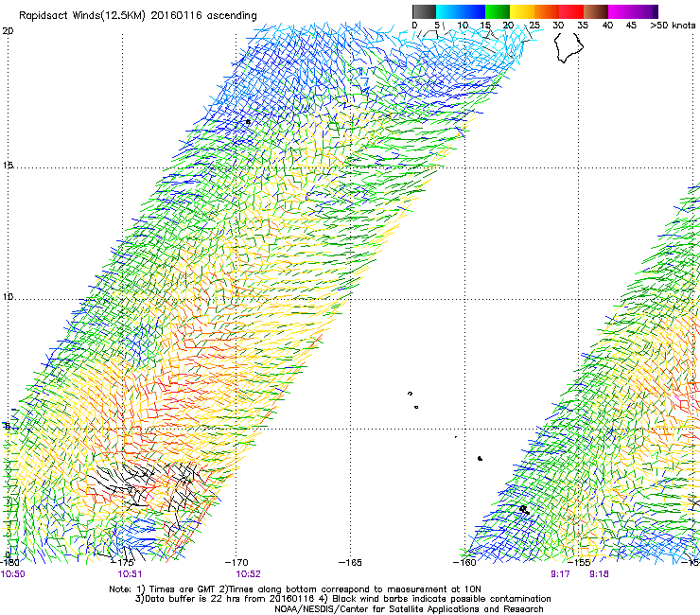700x615 pixels.
Task: Click the longitude label "-160"
Action: (x=464, y=562)
